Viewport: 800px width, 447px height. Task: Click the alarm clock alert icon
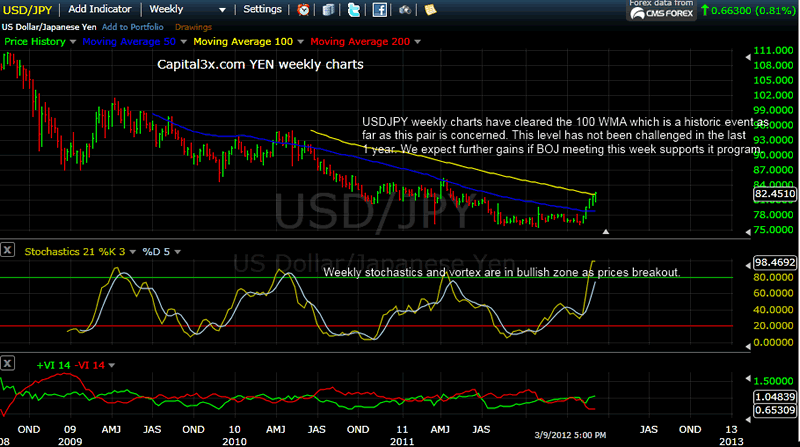[x=304, y=10]
